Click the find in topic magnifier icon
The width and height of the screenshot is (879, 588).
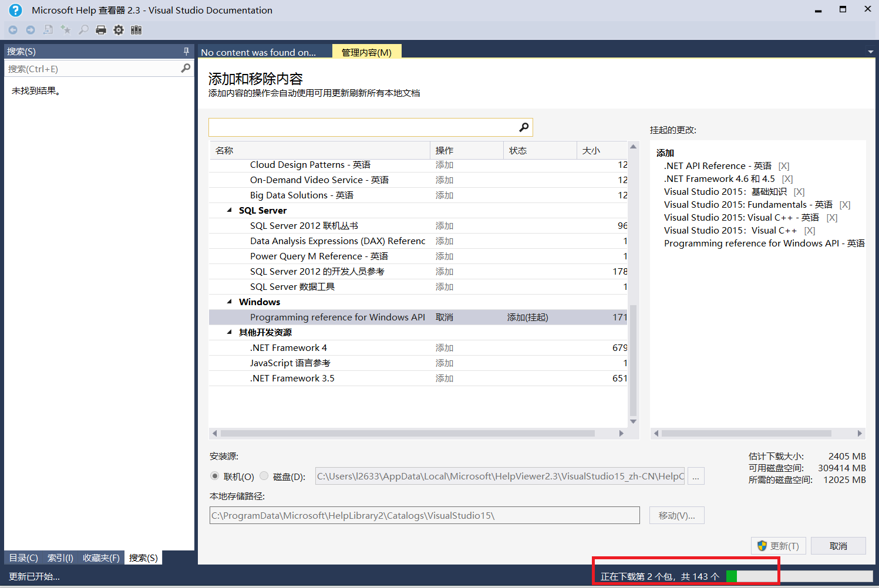click(83, 30)
